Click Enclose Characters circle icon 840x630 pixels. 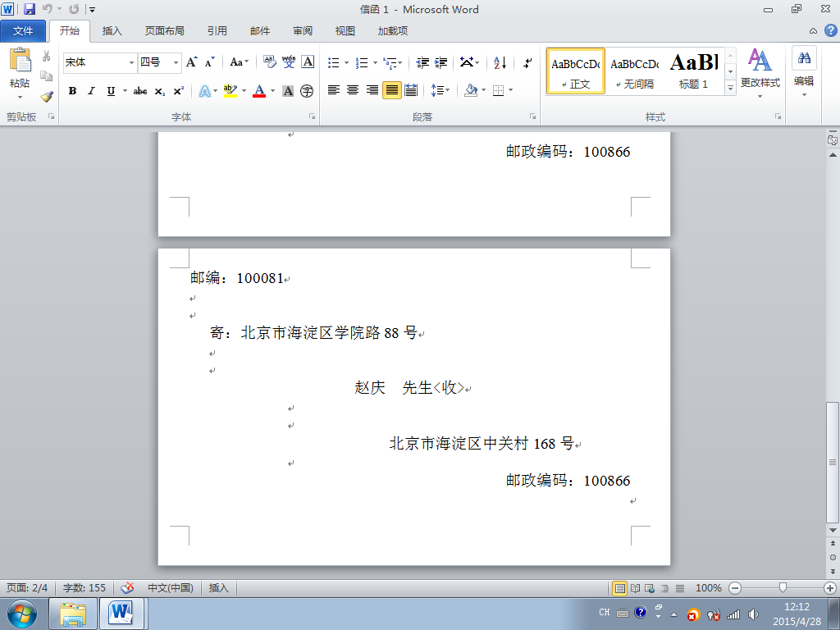point(307,91)
